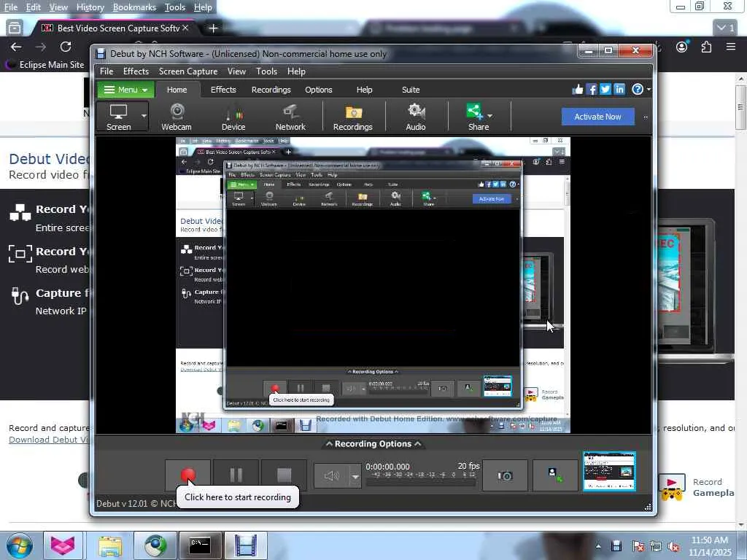Open the command prompt taskbar icon
747x560 pixels.
pyautogui.click(x=200, y=545)
